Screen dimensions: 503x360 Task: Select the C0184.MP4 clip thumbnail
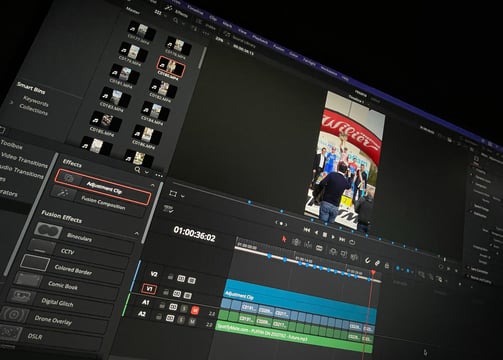154,112
